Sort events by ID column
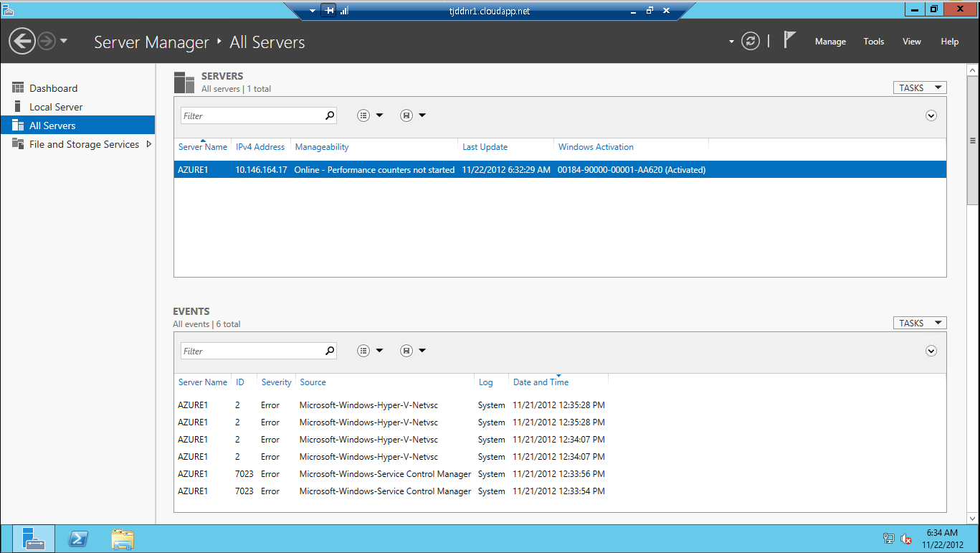Screen dimensions: 980x553 point(240,382)
